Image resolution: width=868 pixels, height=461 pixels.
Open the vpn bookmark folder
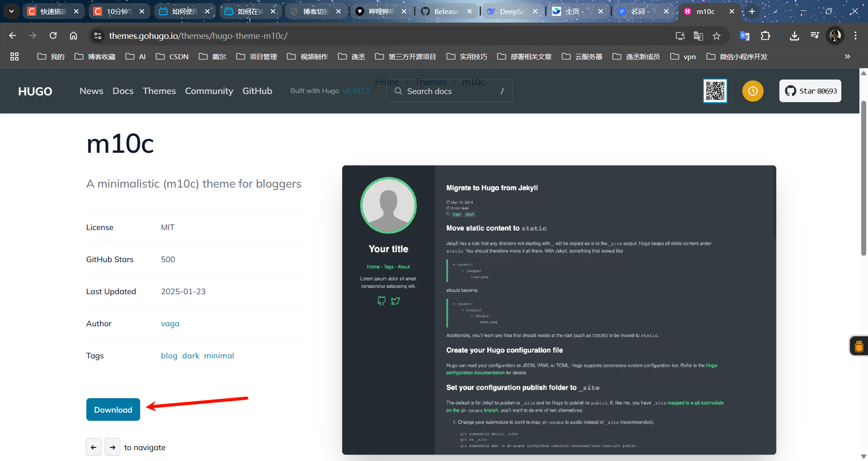[683, 56]
